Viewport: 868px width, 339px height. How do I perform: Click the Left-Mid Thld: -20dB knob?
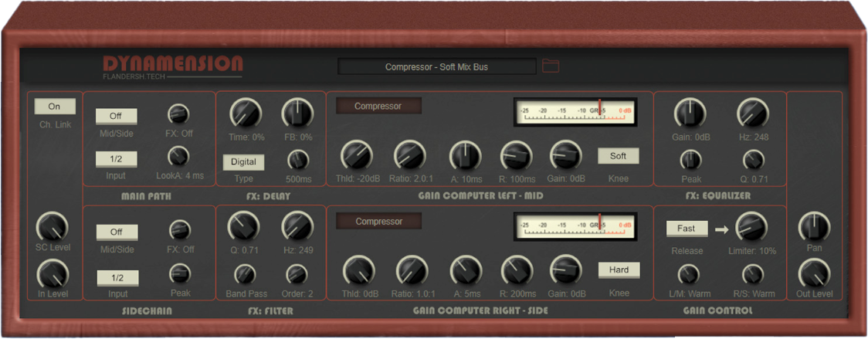click(356, 155)
